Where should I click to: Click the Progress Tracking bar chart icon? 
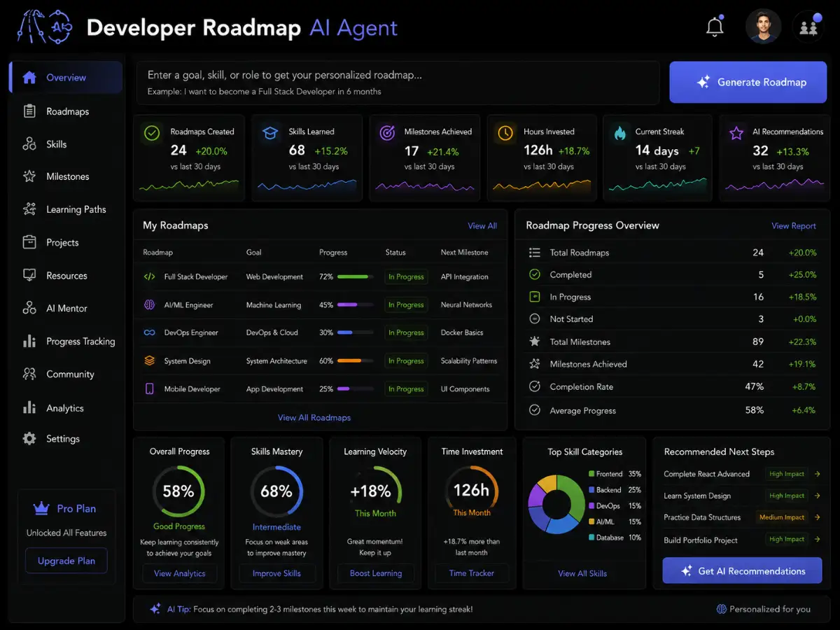[x=29, y=341]
